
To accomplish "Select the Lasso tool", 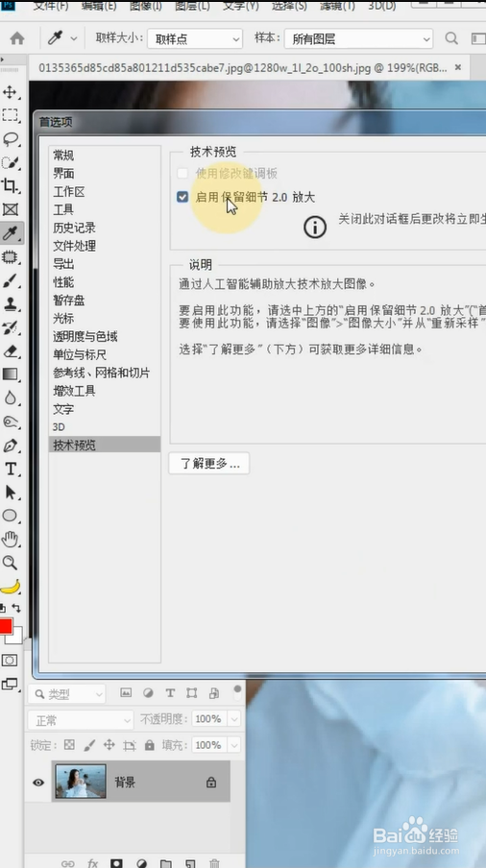I will click(10, 139).
